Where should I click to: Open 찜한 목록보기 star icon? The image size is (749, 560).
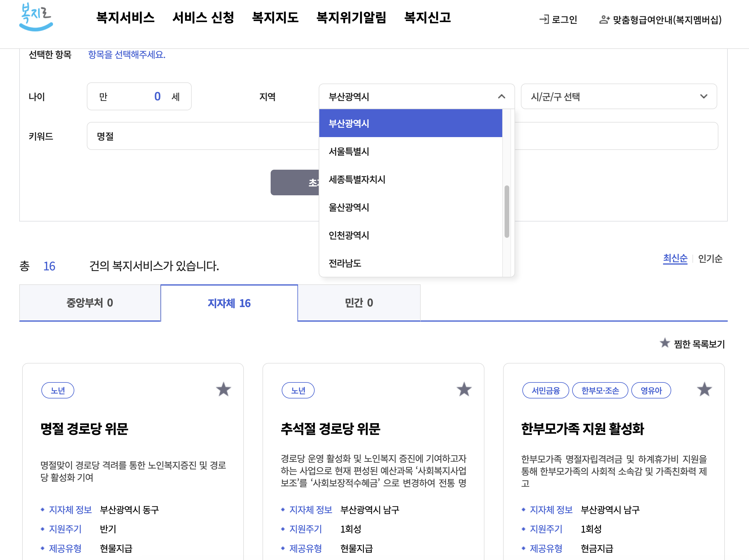pyautogui.click(x=665, y=343)
